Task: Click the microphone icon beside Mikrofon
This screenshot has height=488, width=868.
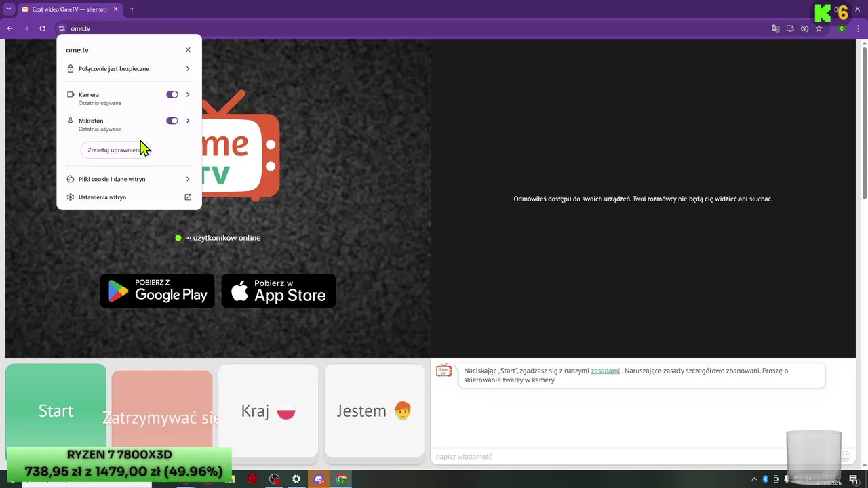Action: point(71,121)
